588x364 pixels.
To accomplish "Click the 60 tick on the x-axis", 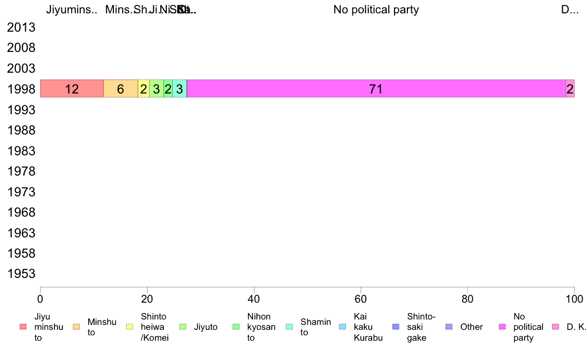I will click(x=361, y=299).
